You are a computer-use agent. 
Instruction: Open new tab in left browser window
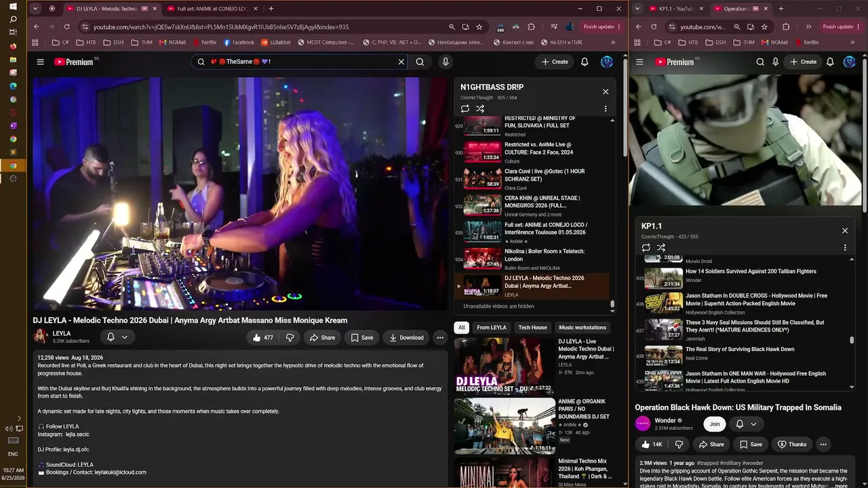pyautogui.click(x=271, y=9)
